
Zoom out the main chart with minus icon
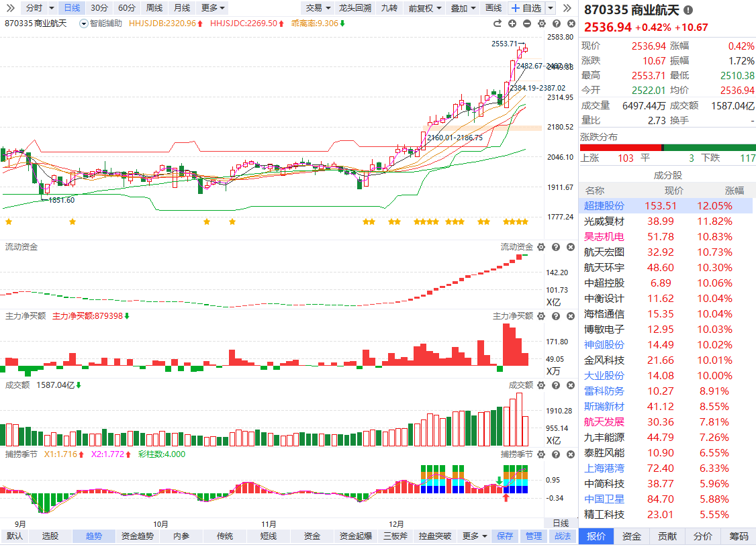coord(526,23)
